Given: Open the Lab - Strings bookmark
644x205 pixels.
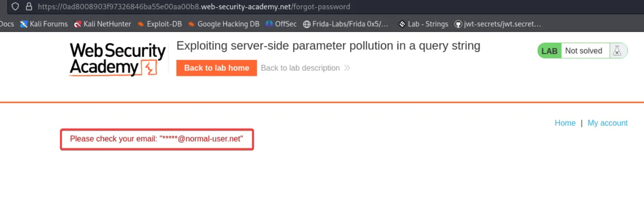Looking at the screenshot, I should (x=423, y=24).
